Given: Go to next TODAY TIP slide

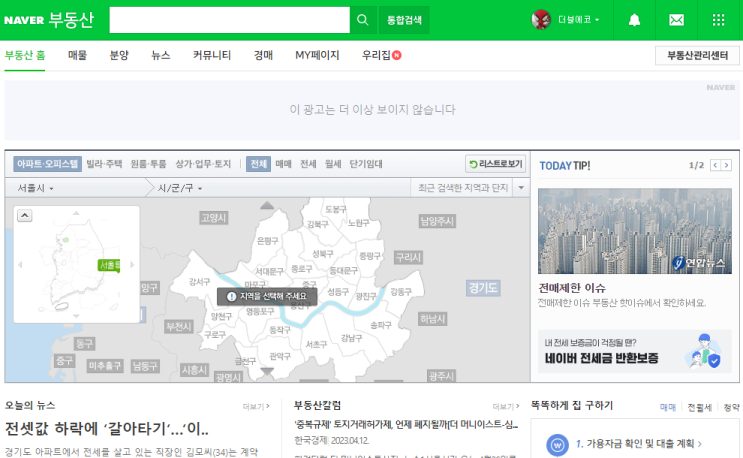Looking at the screenshot, I should coord(726,165).
